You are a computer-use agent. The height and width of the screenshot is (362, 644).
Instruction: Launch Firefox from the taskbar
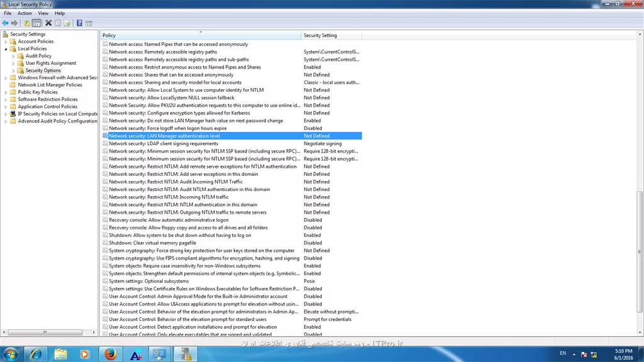pyautogui.click(x=111, y=354)
